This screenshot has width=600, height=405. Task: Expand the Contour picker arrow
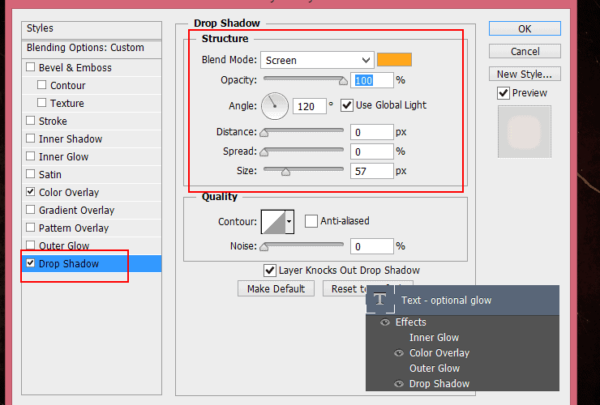290,222
